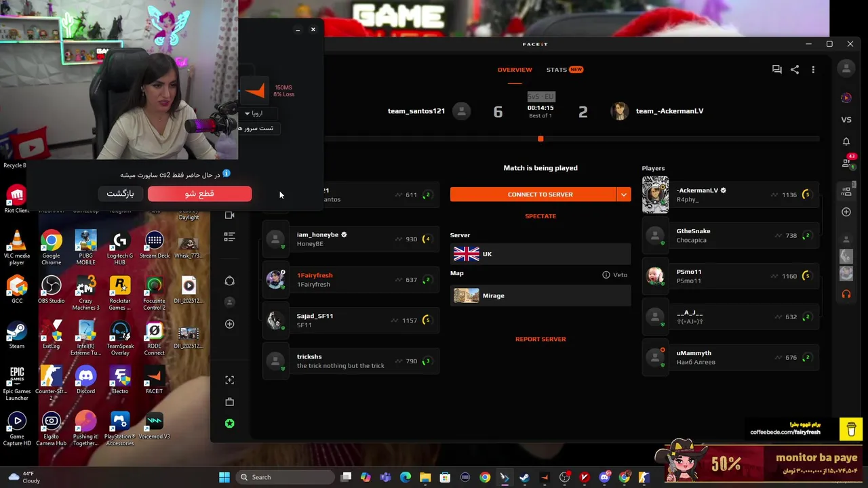The image size is (868, 488).
Task: Open Discord desktop shortcut
Action: pyautogui.click(x=85, y=379)
